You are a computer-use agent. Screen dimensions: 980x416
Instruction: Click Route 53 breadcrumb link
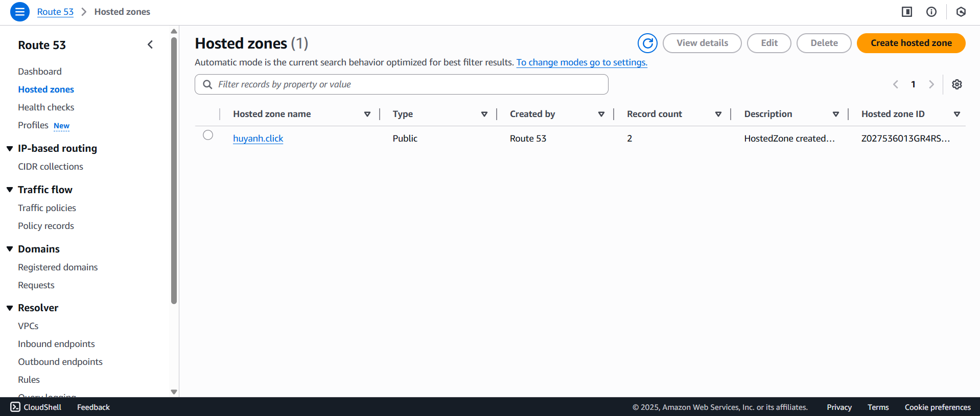coord(55,12)
